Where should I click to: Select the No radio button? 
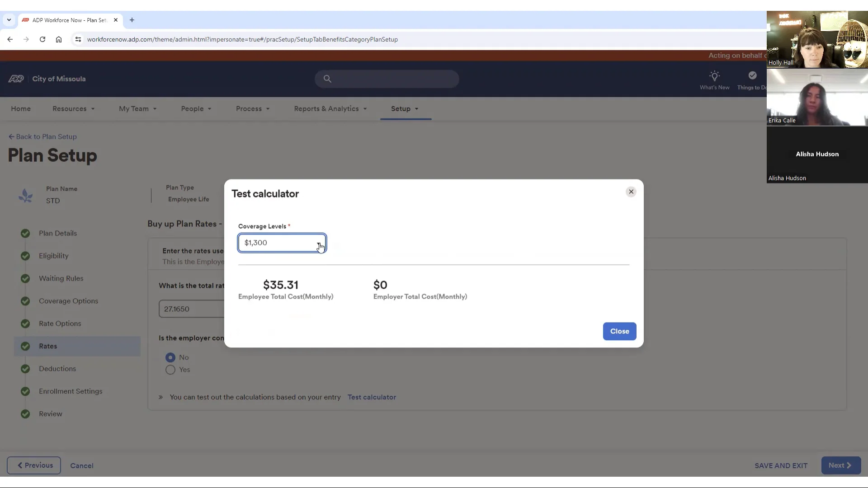170,357
